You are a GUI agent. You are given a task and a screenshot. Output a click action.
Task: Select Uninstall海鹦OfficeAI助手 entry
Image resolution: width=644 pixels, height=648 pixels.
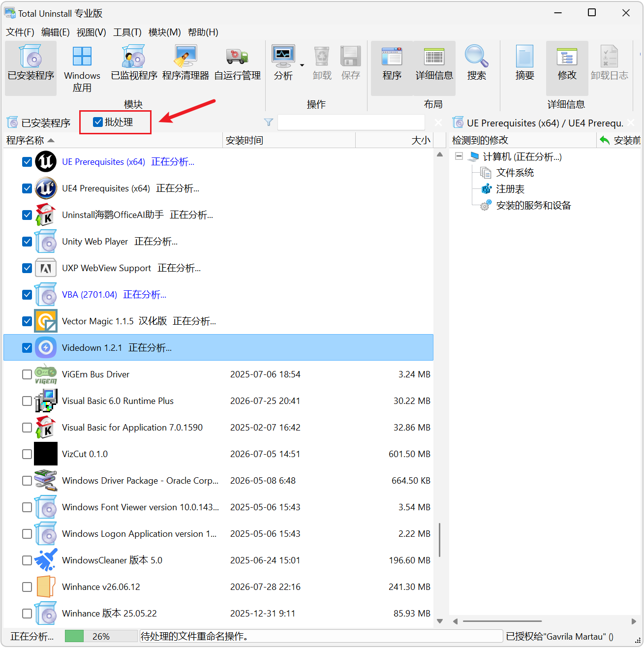point(218,215)
